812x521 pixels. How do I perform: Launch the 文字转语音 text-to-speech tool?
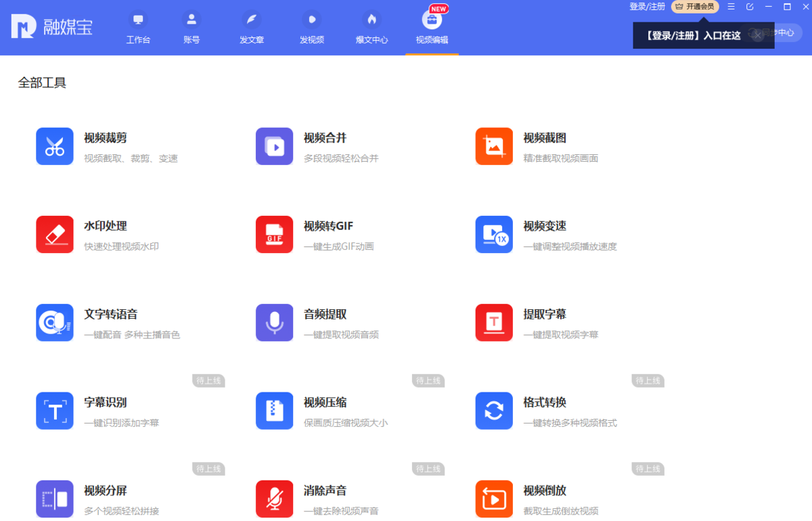coord(95,323)
